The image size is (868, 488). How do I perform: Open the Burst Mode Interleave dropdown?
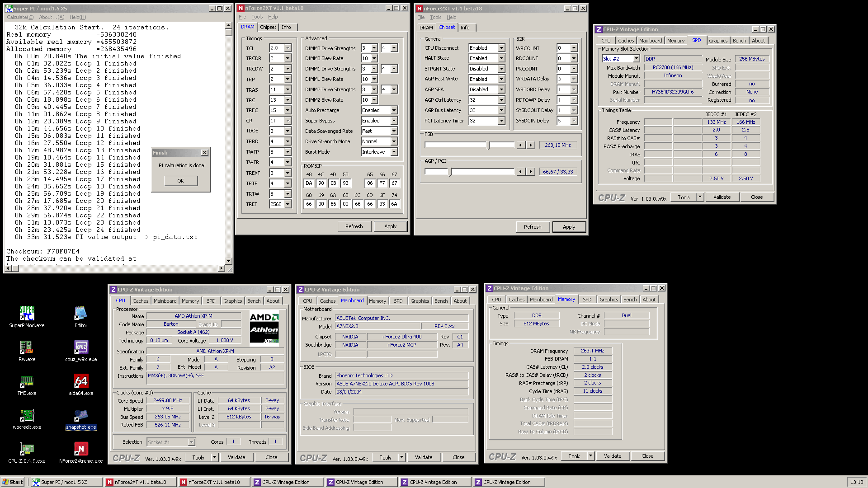(x=394, y=152)
